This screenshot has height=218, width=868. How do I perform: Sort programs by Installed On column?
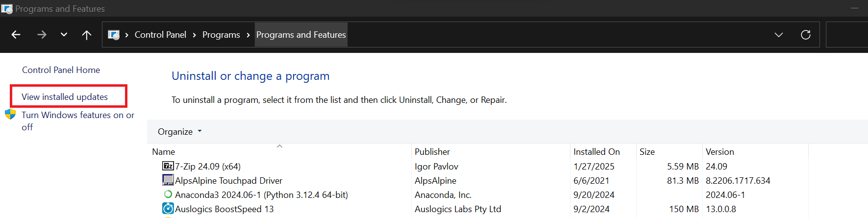point(596,152)
